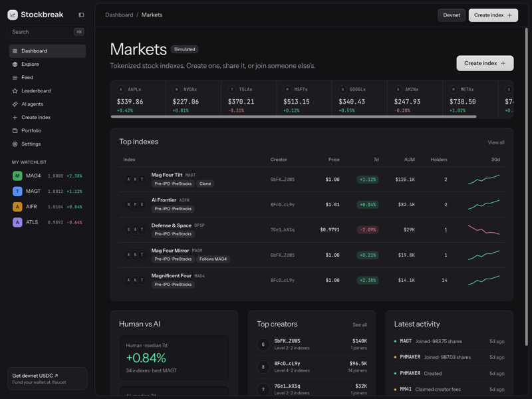Click the Portfolio wallet icon

pos(15,130)
